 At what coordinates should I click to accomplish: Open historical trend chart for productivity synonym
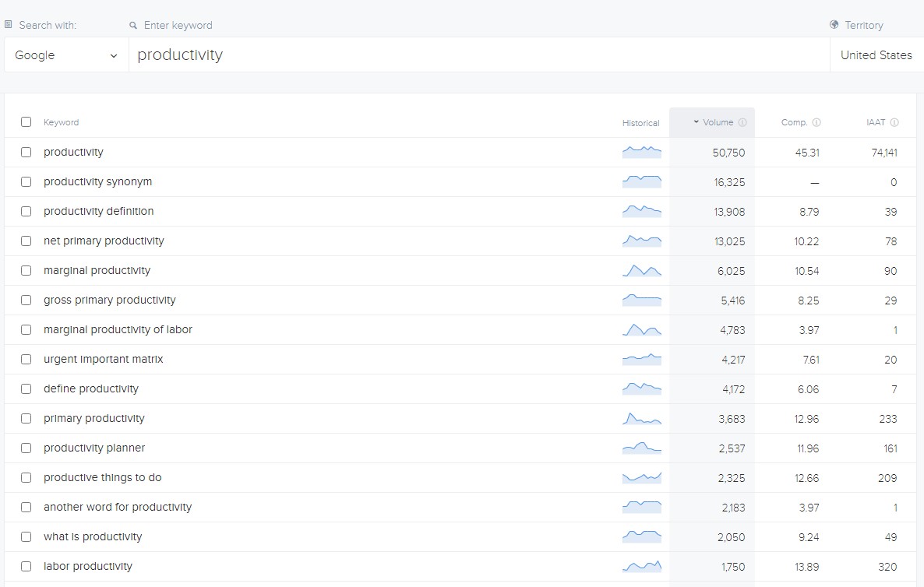click(642, 181)
